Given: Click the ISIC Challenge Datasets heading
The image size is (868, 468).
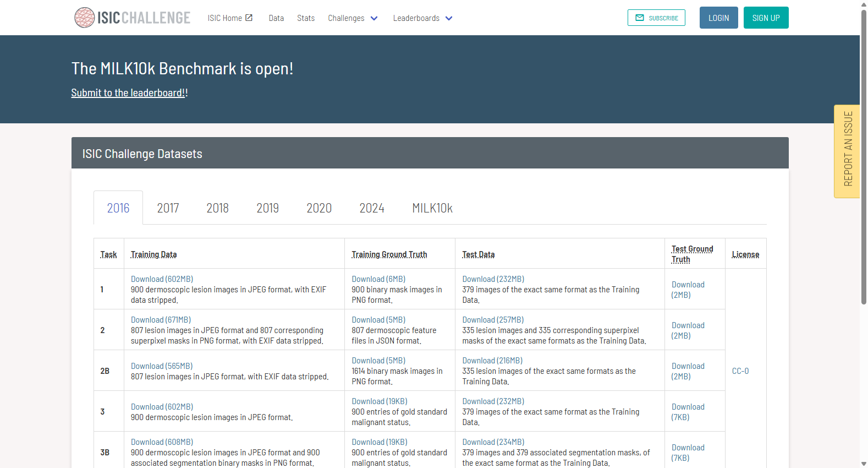Looking at the screenshot, I should (142, 154).
